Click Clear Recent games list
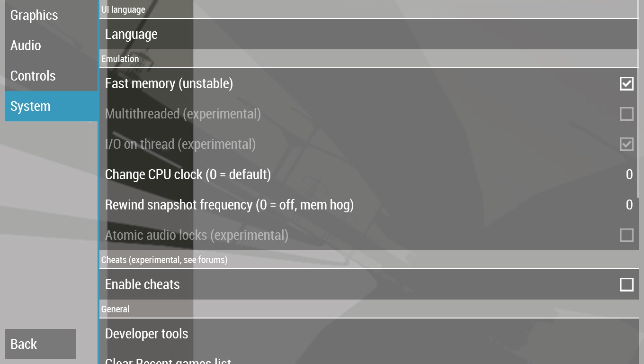 click(168, 360)
